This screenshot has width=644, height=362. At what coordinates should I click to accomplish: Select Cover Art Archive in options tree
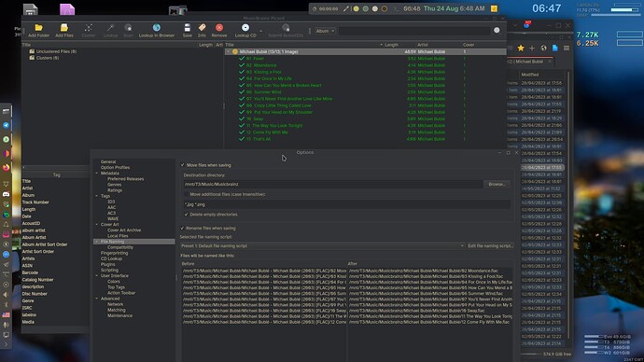click(124, 230)
